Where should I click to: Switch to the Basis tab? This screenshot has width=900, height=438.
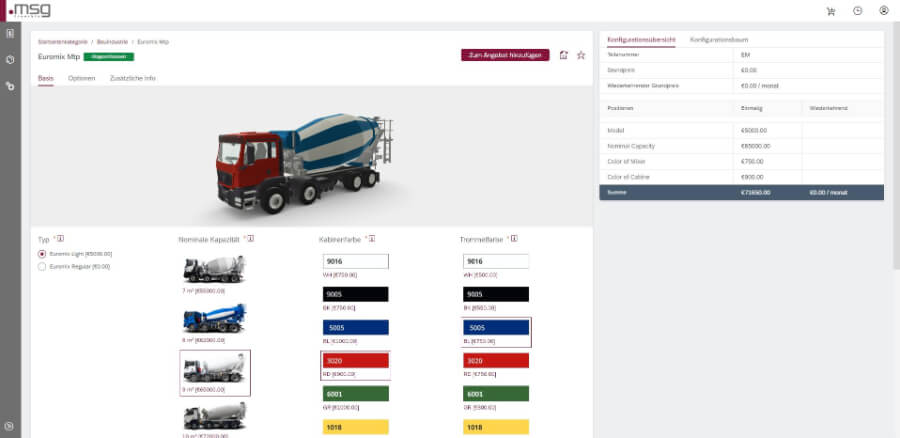[46, 78]
